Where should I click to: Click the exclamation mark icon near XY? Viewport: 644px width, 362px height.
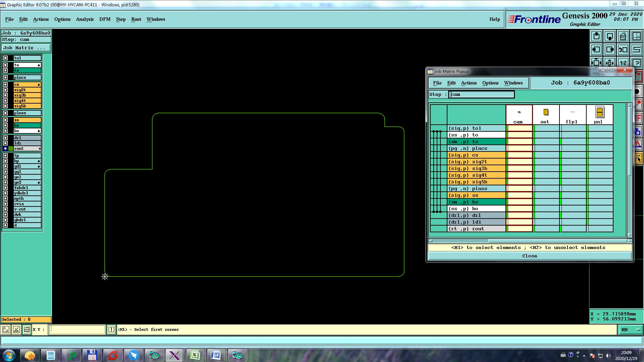tap(111, 329)
